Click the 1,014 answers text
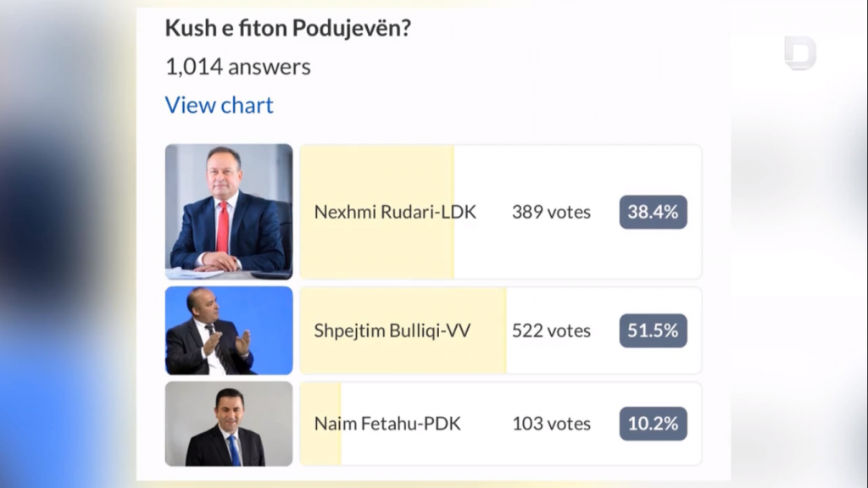Image resolution: width=868 pixels, height=488 pixels. [238, 67]
